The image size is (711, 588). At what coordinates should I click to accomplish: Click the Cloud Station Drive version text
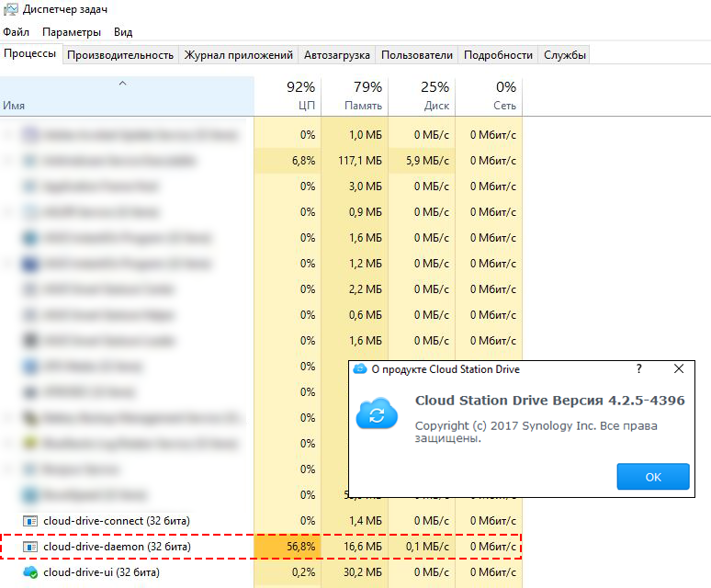pyautogui.click(x=549, y=401)
